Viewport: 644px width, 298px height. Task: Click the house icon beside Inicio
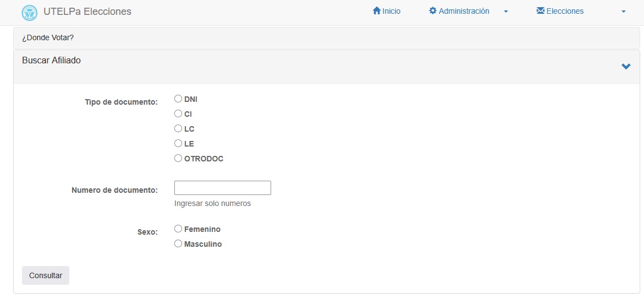(377, 11)
